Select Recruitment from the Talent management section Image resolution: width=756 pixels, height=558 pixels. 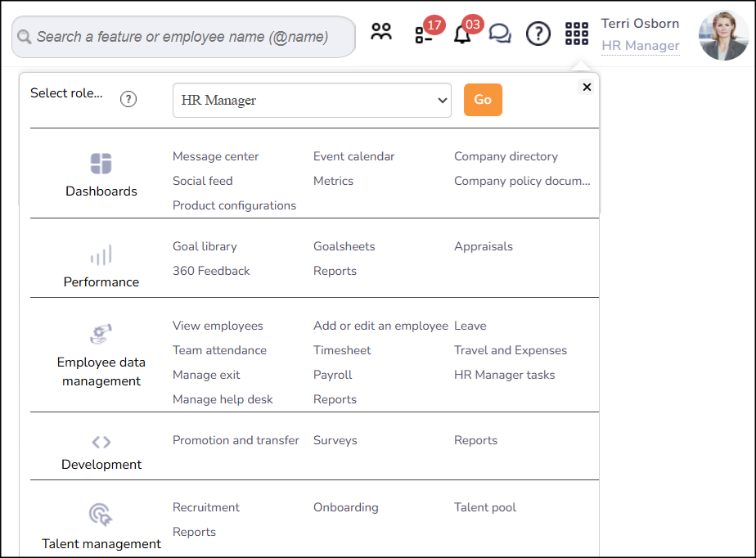(205, 507)
